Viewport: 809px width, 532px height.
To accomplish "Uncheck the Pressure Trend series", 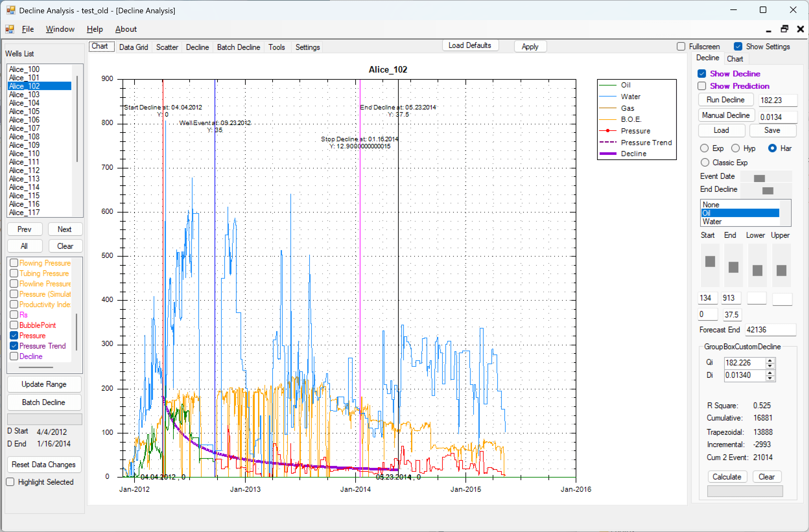I will pyautogui.click(x=14, y=346).
